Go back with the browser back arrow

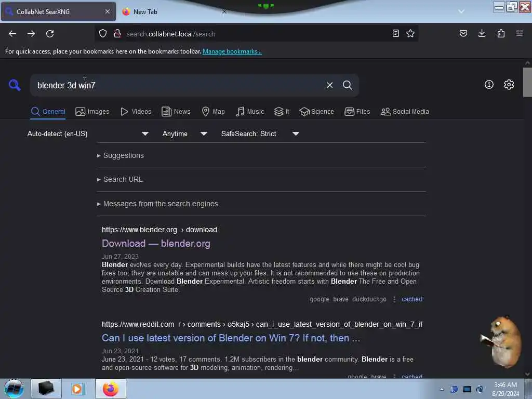12,34
